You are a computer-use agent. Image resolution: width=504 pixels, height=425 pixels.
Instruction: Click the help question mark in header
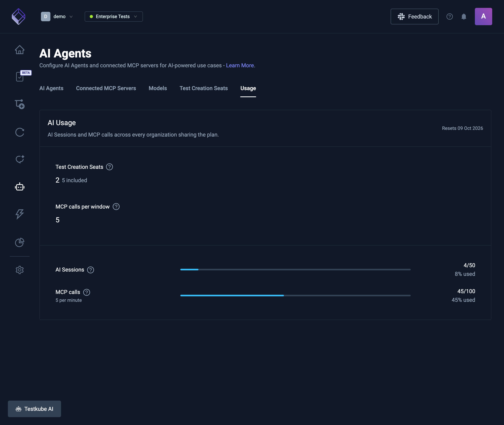click(449, 17)
